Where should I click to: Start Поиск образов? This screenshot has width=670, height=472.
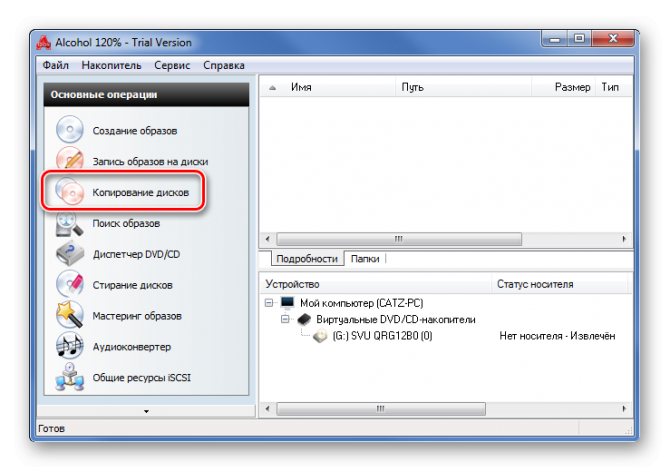click(126, 223)
